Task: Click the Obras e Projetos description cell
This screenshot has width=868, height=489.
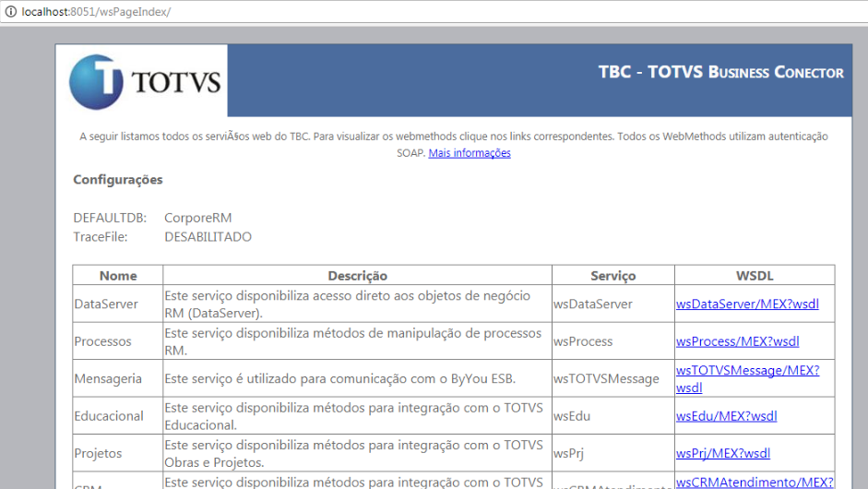Action: [x=357, y=454]
